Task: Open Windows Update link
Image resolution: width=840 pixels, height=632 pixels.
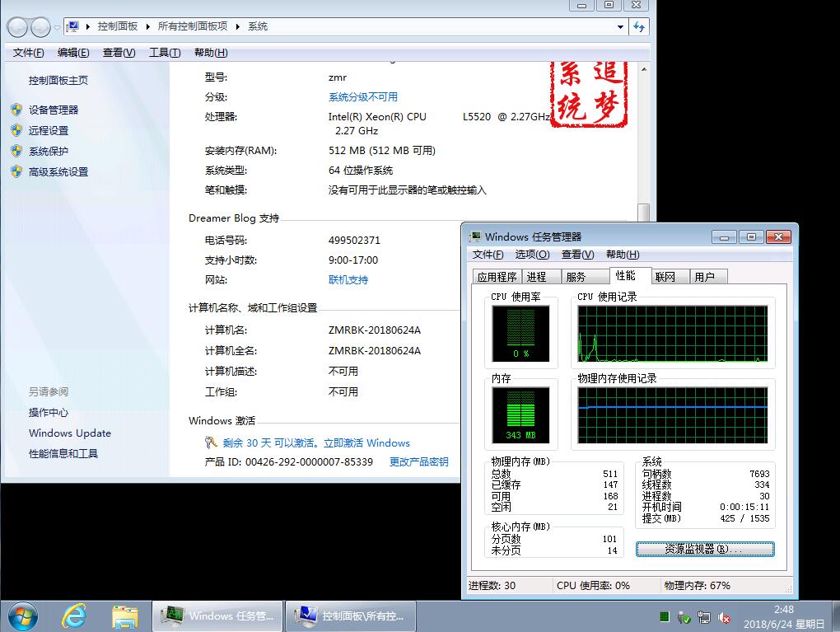Action: (x=70, y=433)
